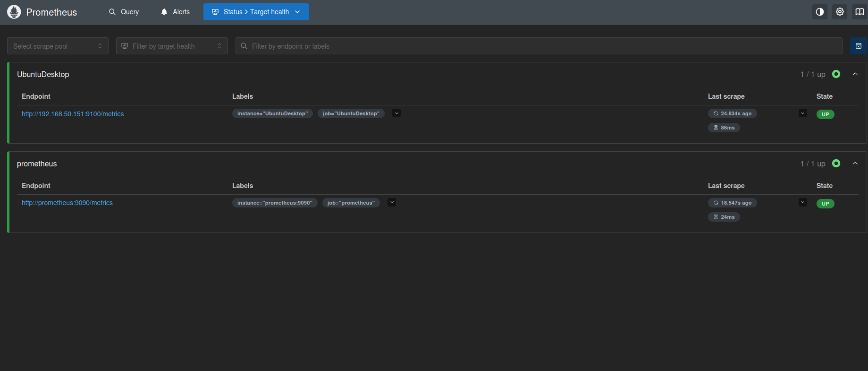This screenshot has width=868, height=371.
Task: Click the UP state badge for UbuntuDesktop target
Action: [826, 114]
